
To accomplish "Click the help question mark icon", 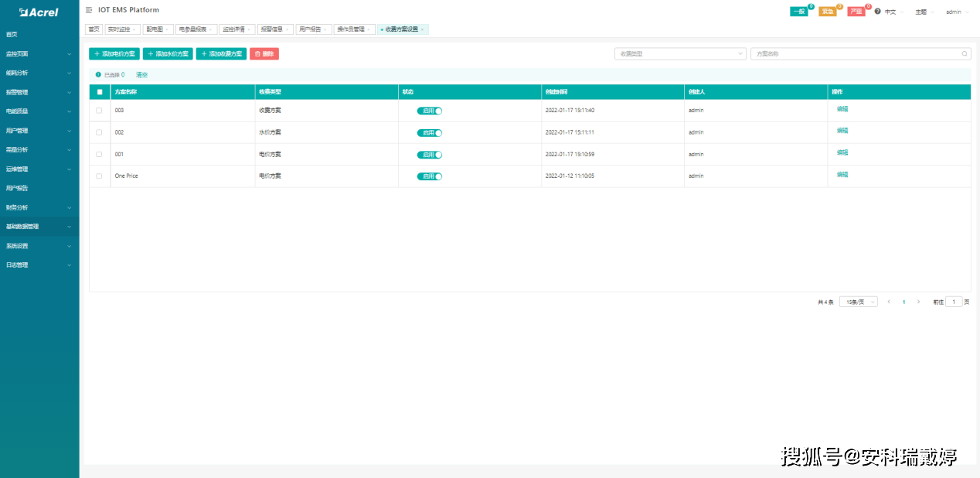I will (878, 12).
